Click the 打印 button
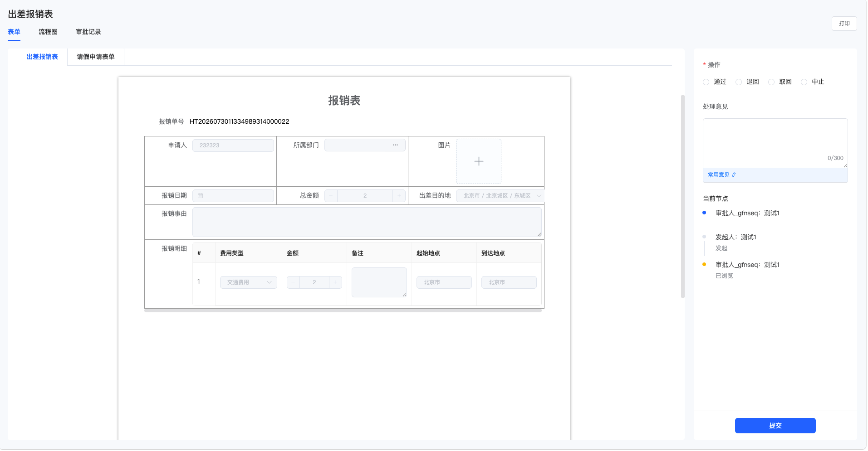 pyautogui.click(x=844, y=24)
